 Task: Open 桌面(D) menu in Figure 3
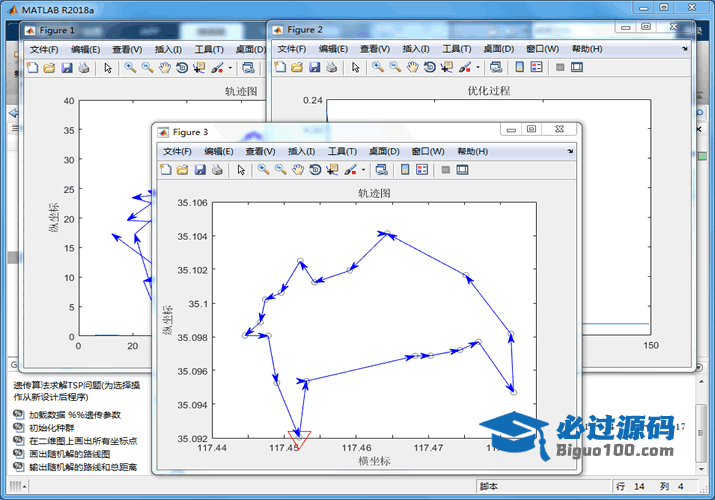[384, 151]
